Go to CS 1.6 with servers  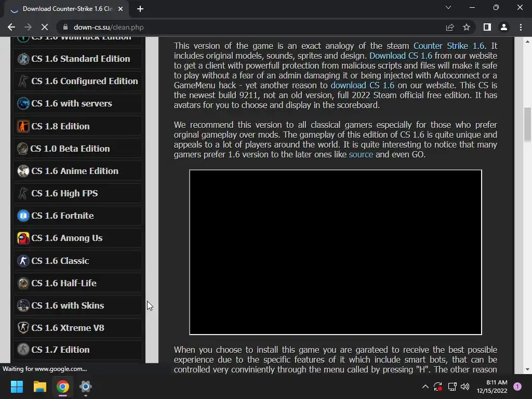pyautogui.click(x=78, y=103)
